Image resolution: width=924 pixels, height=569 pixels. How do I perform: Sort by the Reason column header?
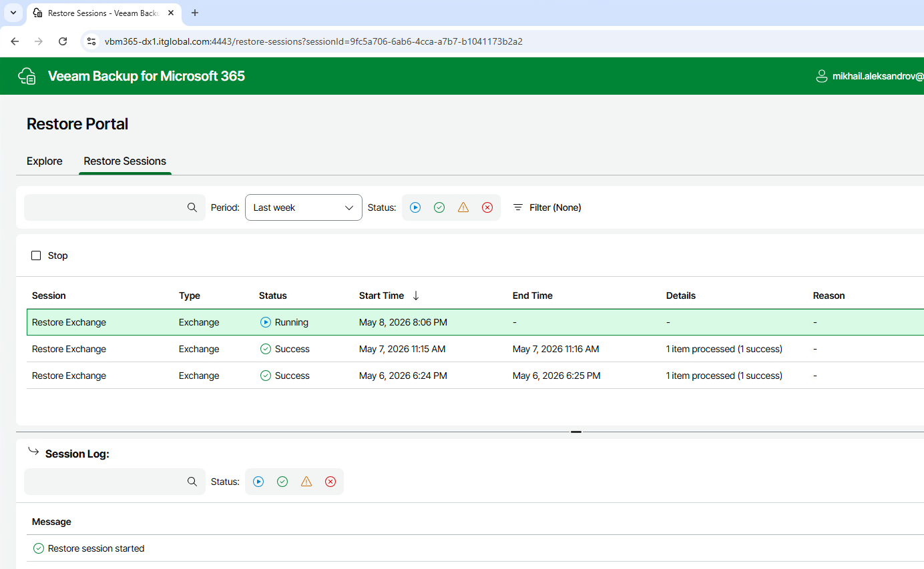(x=829, y=296)
